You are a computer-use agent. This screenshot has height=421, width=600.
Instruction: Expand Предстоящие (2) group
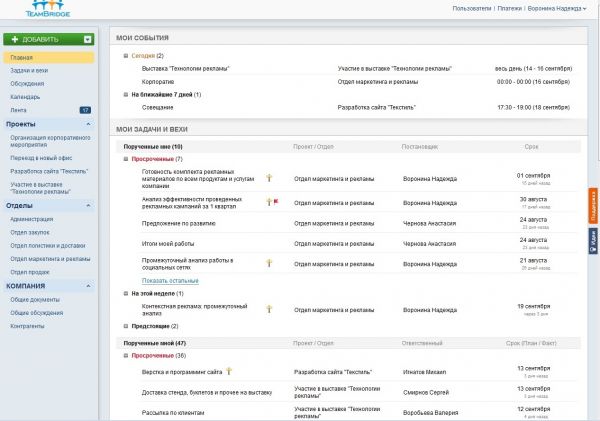click(126, 326)
